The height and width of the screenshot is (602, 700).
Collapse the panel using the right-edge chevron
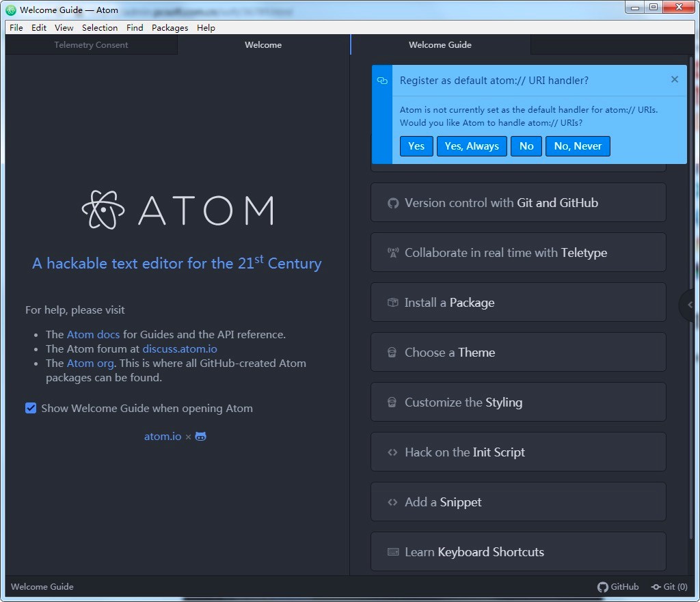(x=690, y=305)
